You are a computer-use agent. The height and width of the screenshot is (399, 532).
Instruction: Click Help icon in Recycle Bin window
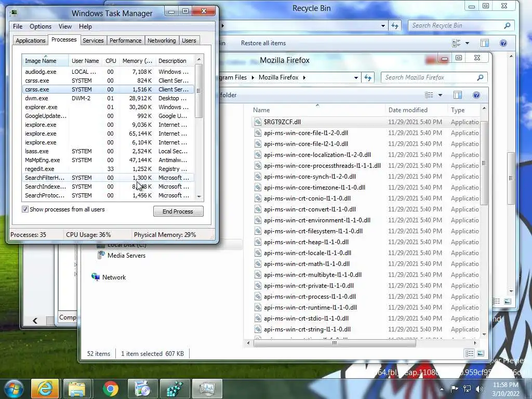(503, 43)
